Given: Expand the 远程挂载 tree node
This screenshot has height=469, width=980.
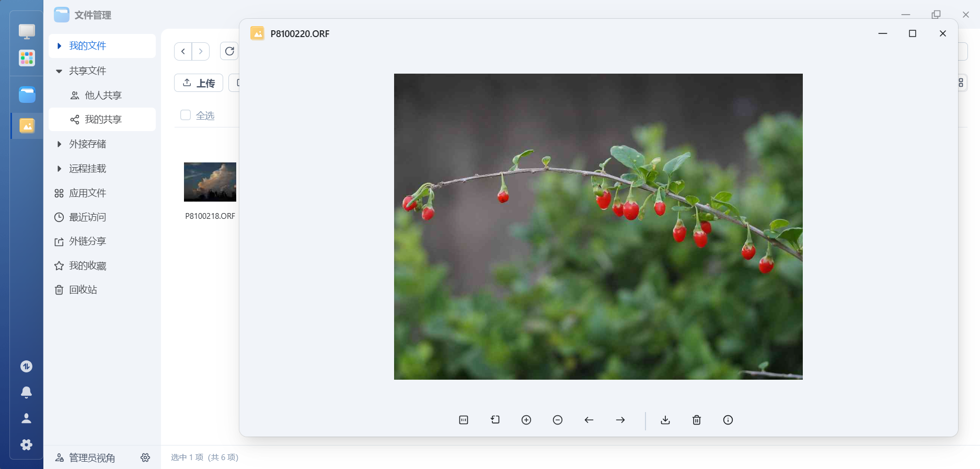Looking at the screenshot, I should (59, 169).
